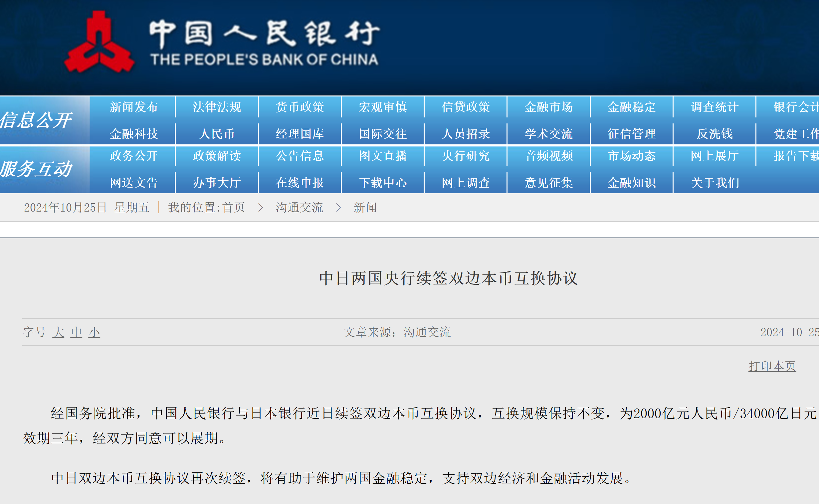Set font size to 中
This screenshot has width=819, height=504.
click(x=76, y=332)
